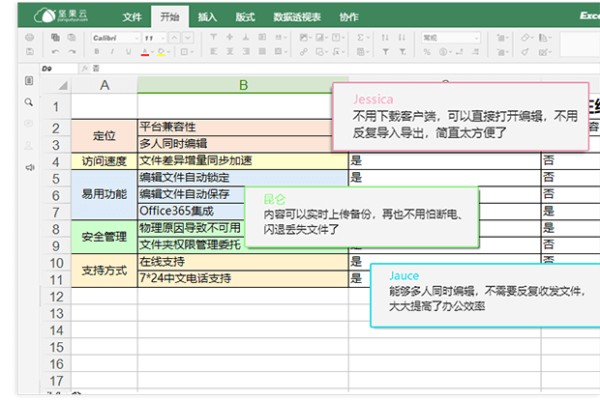The width and height of the screenshot is (600, 400).
Task: Apply the yellow fill color
Action: 161,52
